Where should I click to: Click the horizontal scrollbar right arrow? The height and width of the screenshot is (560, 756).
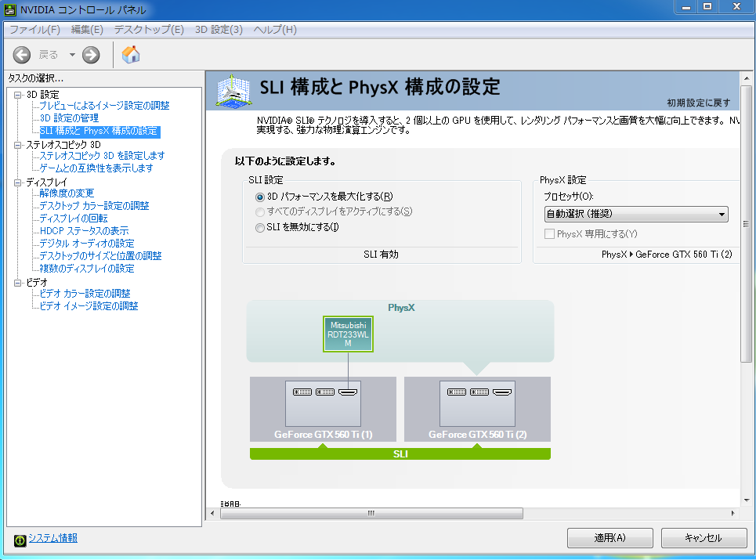tap(732, 513)
